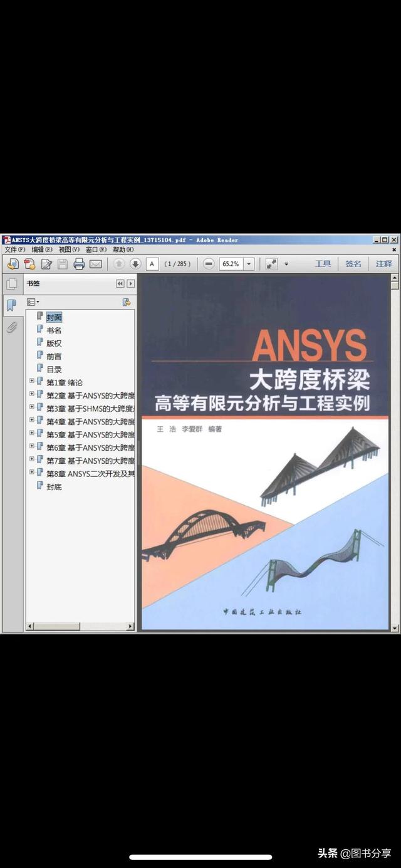Click the bookmark icon beside 书名
Image resolution: width=401 pixels, height=868 pixels.
click(x=40, y=330)
